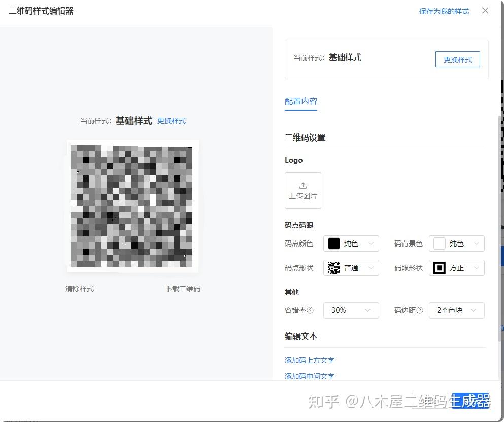Click the white 码背景色 color swatch
This screenshot has height=422, width=504.
[x=440, y=243]
